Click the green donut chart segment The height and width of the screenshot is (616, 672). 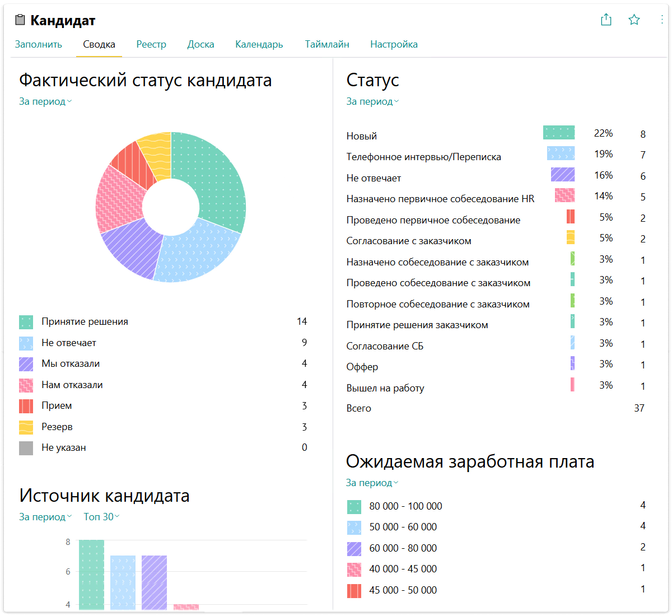tap(216, 179)
